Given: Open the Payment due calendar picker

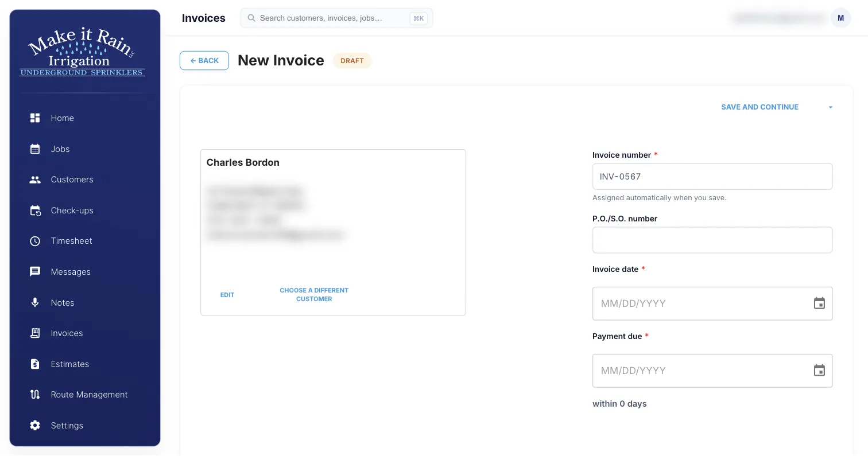Looking at the screenshot, I should pos(819,371).
